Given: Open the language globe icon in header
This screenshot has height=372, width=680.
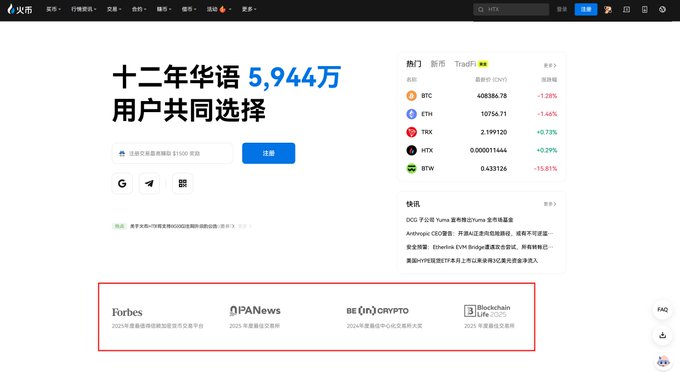Looking at the screenshot, I should click(662, 10).
